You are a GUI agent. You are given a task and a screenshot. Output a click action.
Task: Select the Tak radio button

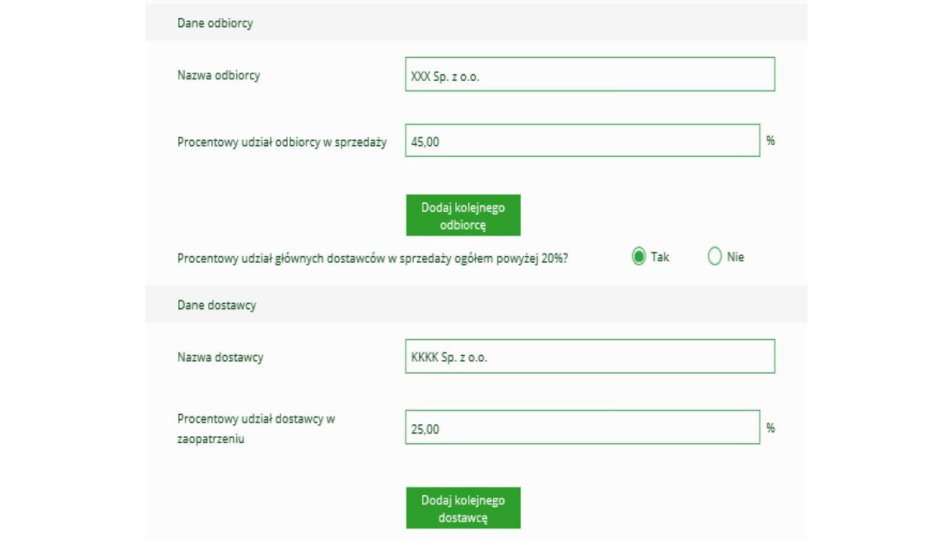click(639, 257)
